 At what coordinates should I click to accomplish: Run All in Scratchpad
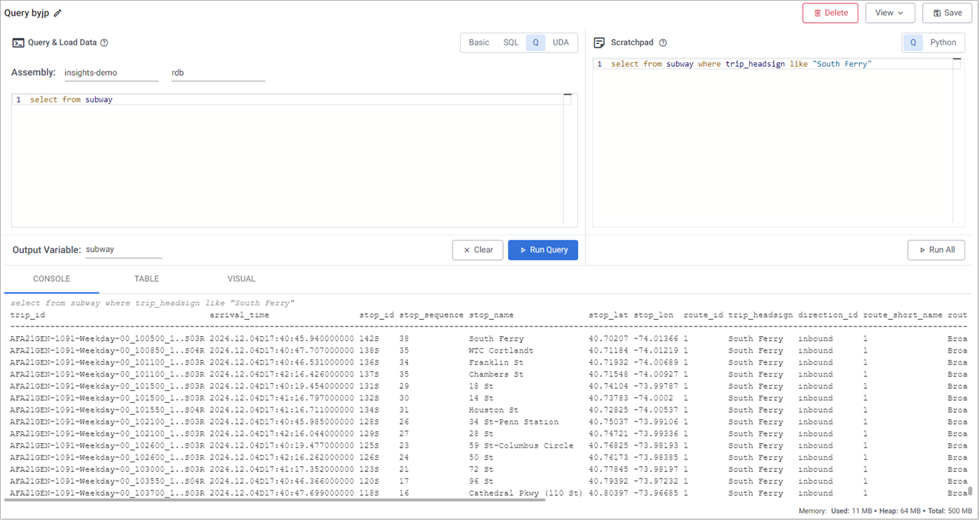click(936, 250)
